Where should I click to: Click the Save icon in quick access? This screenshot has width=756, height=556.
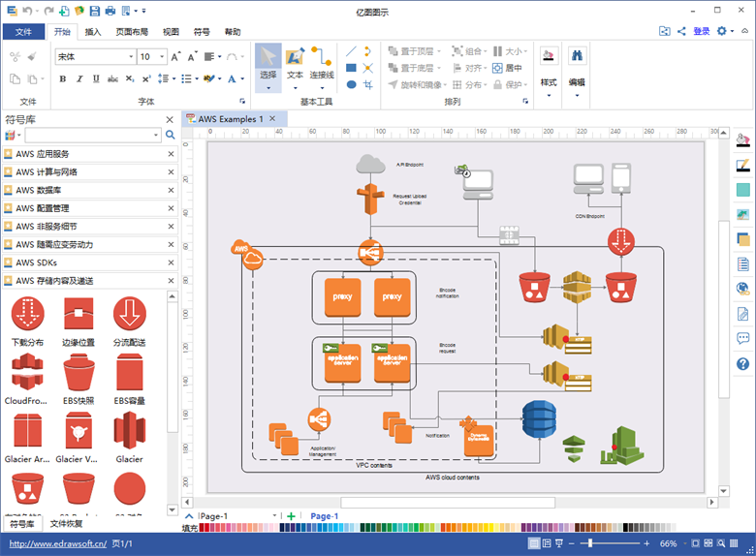(x=95, y=11)
